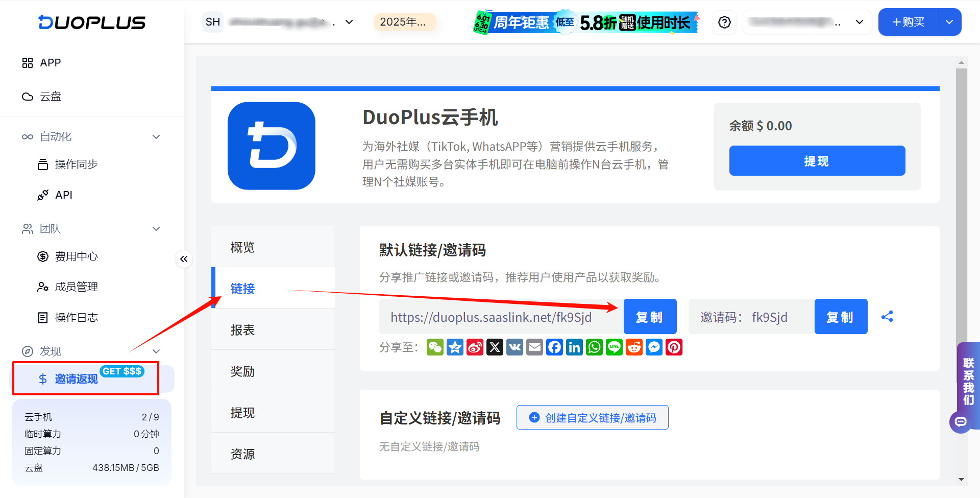Click the GET $$$ badge

[122, 371]
